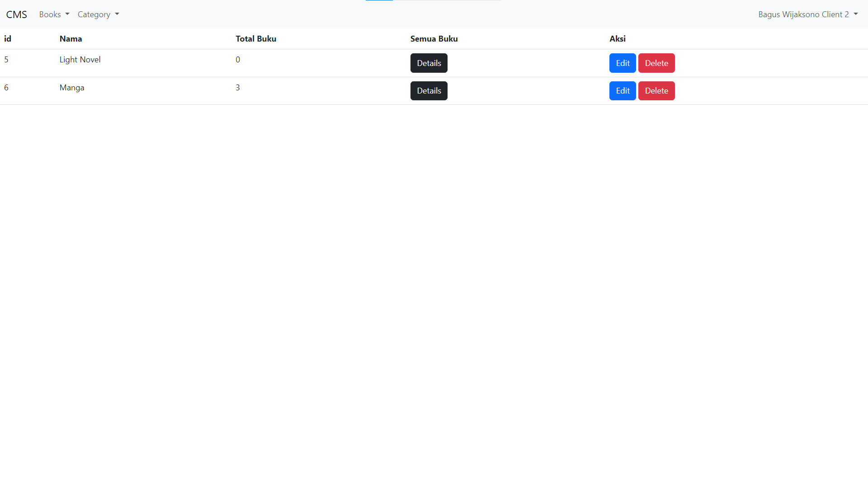Click the Delete button for Light Novel
868x488 pixels.
pyautogui.click(x=656, y=62)
